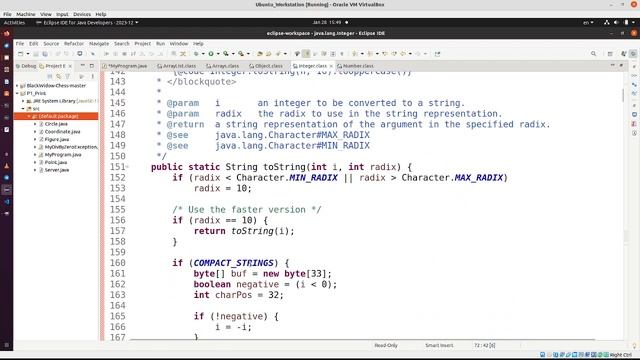Click Activities in the Ubuntu top bar
Image resolution: width=640 pixels, height=360 pixels.
[14, 22]
